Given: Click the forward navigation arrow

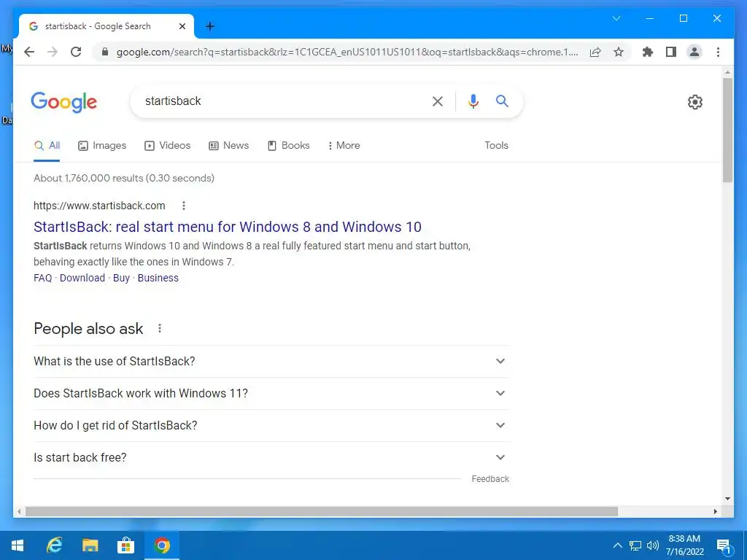Looking at the screenshot, I should coord(53,52).
